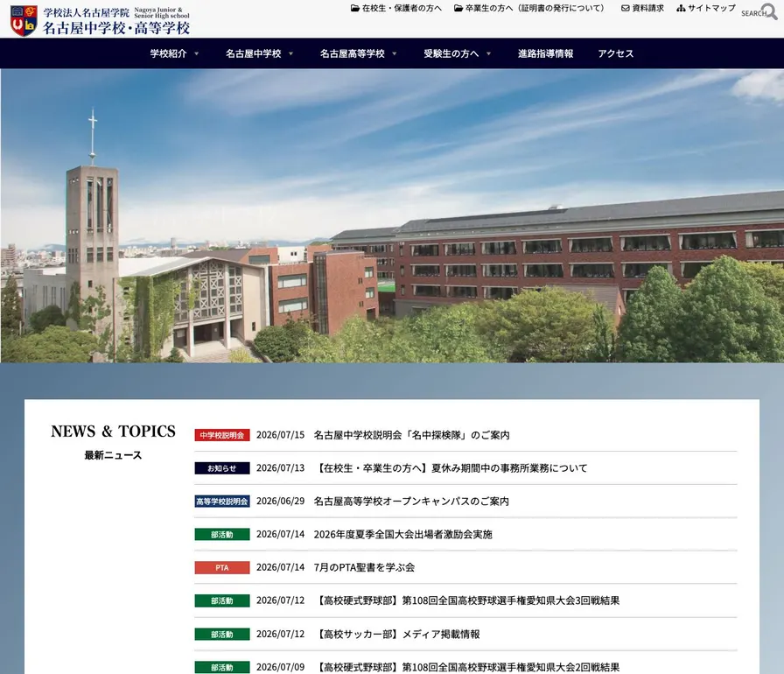784x674 pixels.
Task: Click Nagoya Junior & Senior High school text
Action: [162, 12]
